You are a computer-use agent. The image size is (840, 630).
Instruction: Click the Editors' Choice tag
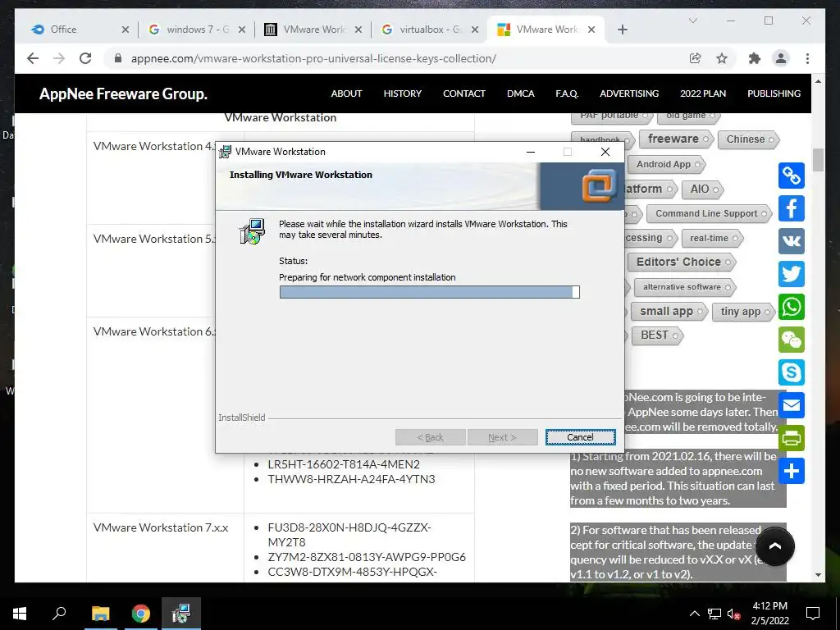pos(682,262)
